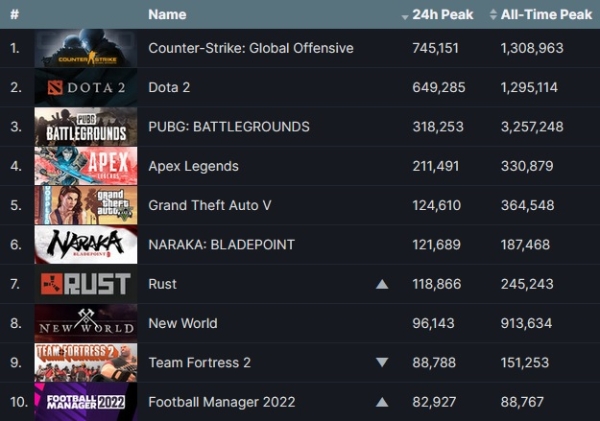Open the New World game title link
The width and height of the screenshot is (600, 421).
(x=182, y=323)
